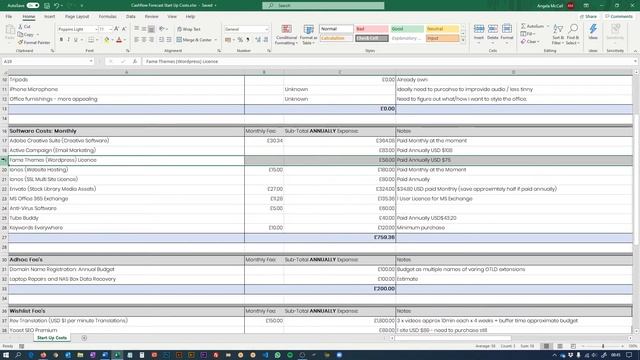Switch to the Formulas tab
The width and height of the screenshot is (640, 360).
(x=107, y=17)
